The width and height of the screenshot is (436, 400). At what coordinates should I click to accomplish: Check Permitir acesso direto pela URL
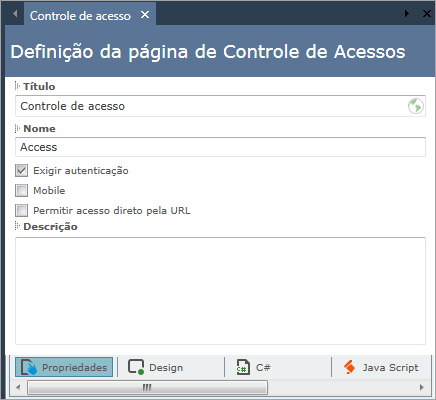[21, 210]
